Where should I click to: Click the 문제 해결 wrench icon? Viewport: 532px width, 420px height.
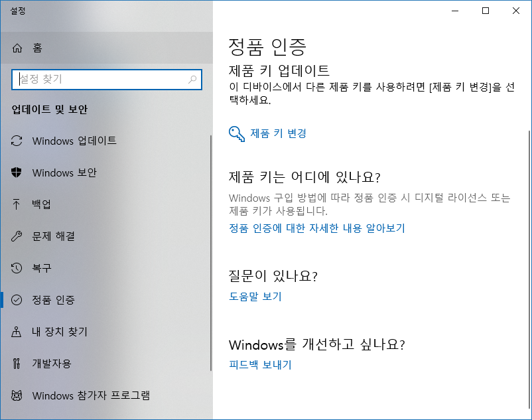click(17, 236)
